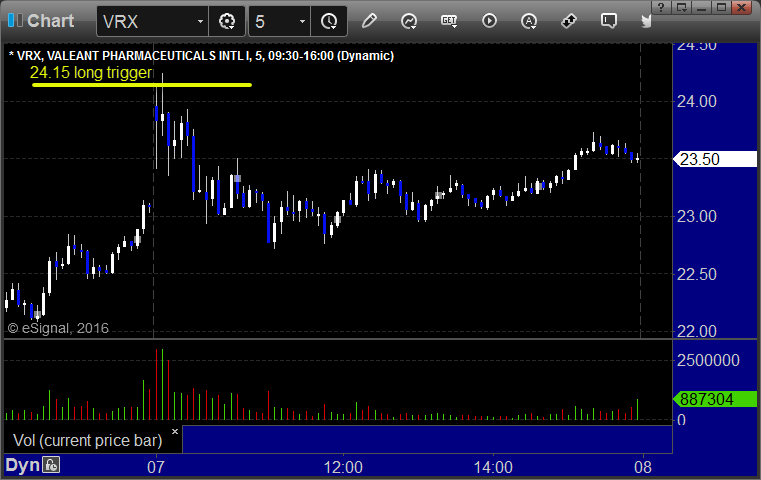Image resolution: width=761 pixels, height=480 pixels.
Task: Open the alerts A-circle icon
Action: pyautogui.click(x=529, y=21)
